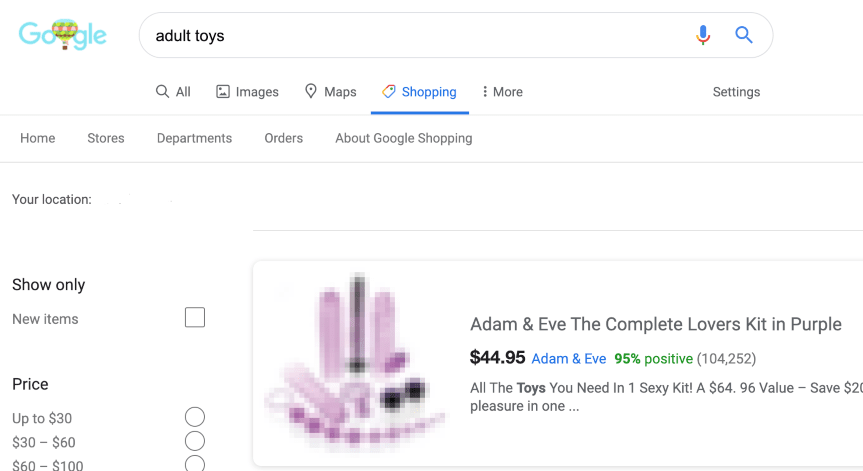Switch to the Images tab
This screenshot has height=471, width=863.
coord(247,92)
